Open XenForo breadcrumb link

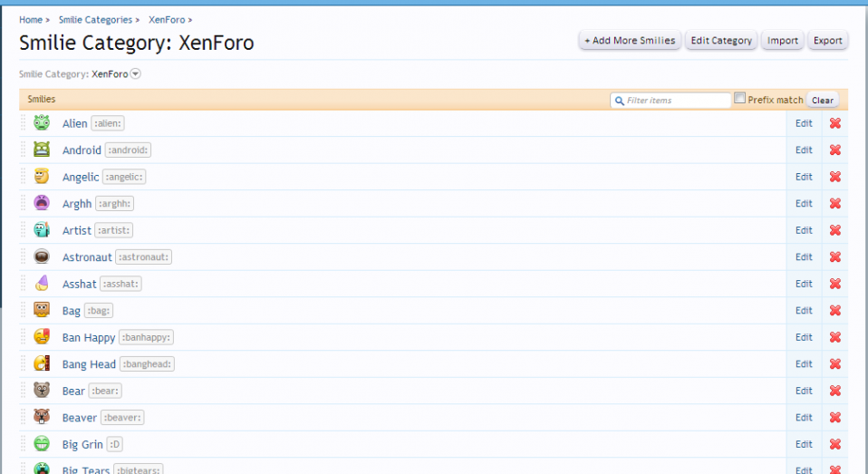[167, 20]
